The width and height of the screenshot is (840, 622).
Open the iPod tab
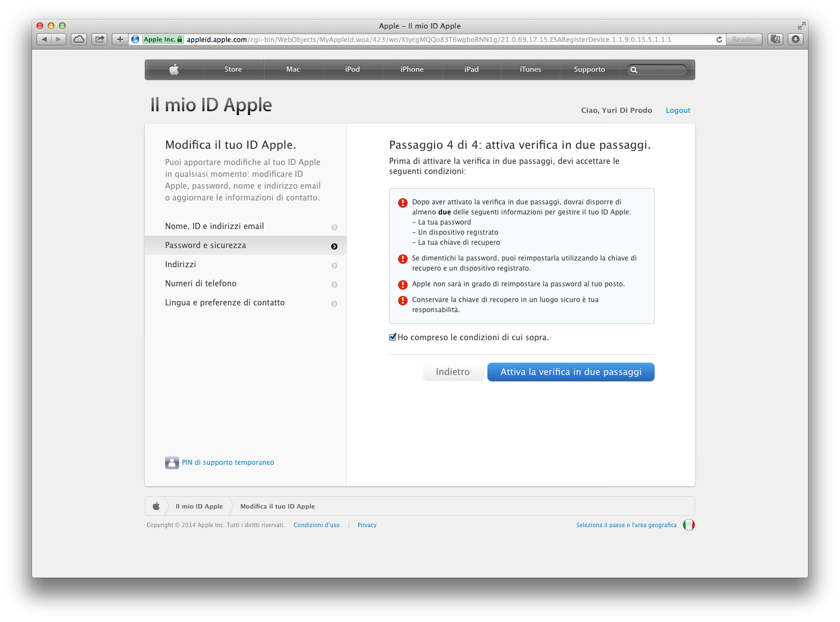pyautogui.click(x=353, y=70)
